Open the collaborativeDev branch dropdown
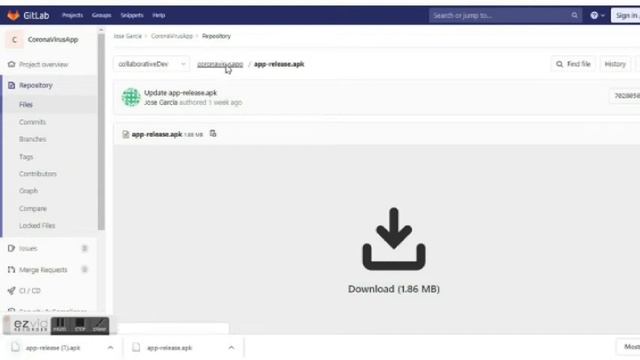This screenshot has width=640, height=360. 151,64
